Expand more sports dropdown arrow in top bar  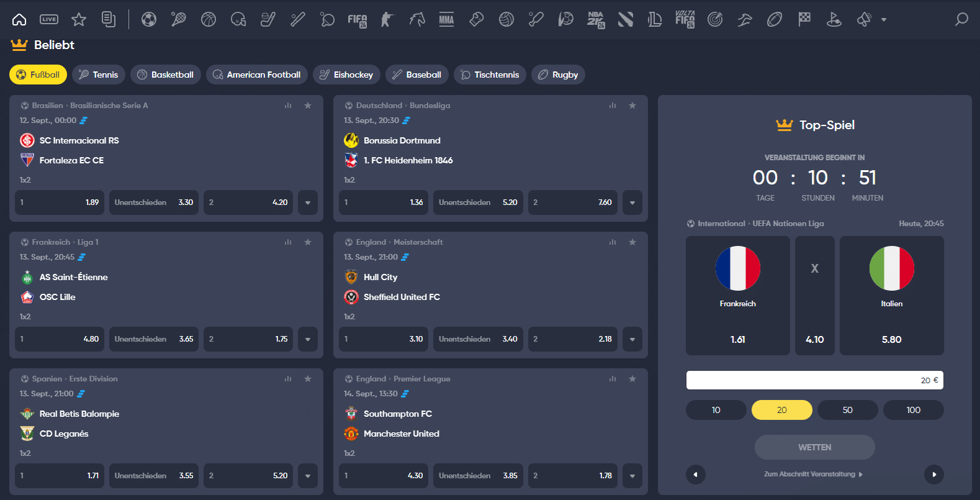pyautogui.click(x=884, y=20)
